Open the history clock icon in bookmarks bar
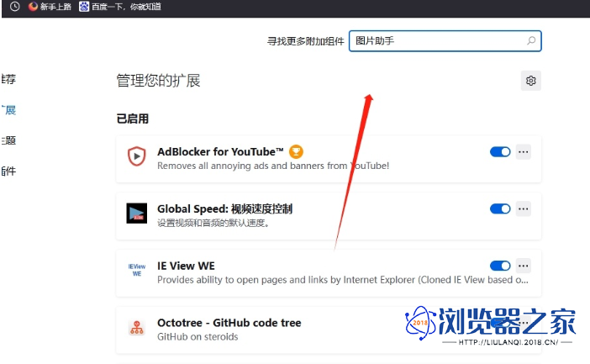Screen dimensions: 590x364 tap(14, 7)
